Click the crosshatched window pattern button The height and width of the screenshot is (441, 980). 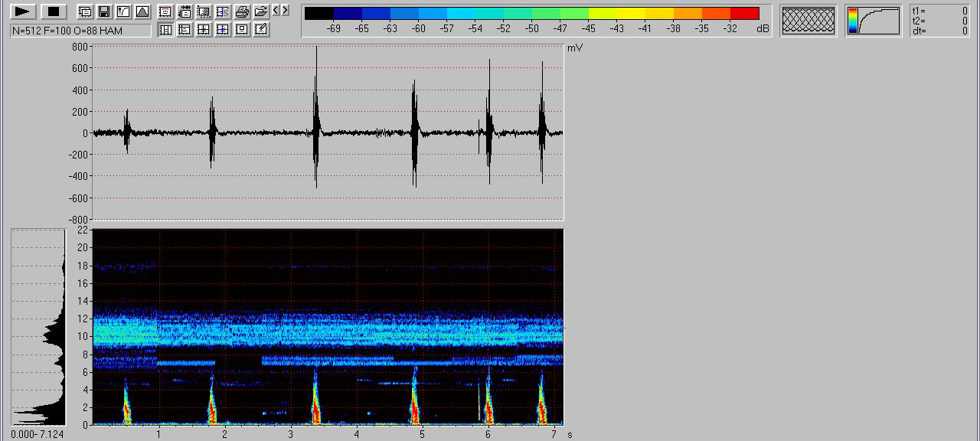tap(808, 21)
